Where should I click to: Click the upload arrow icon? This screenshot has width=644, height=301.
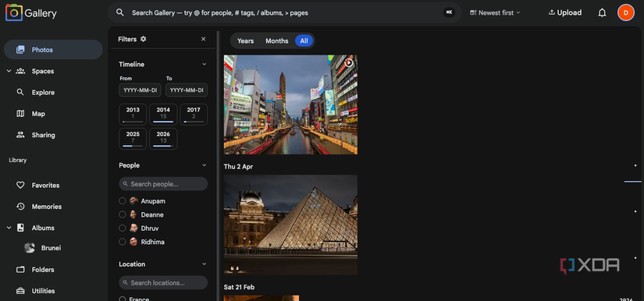click(552, 12)
